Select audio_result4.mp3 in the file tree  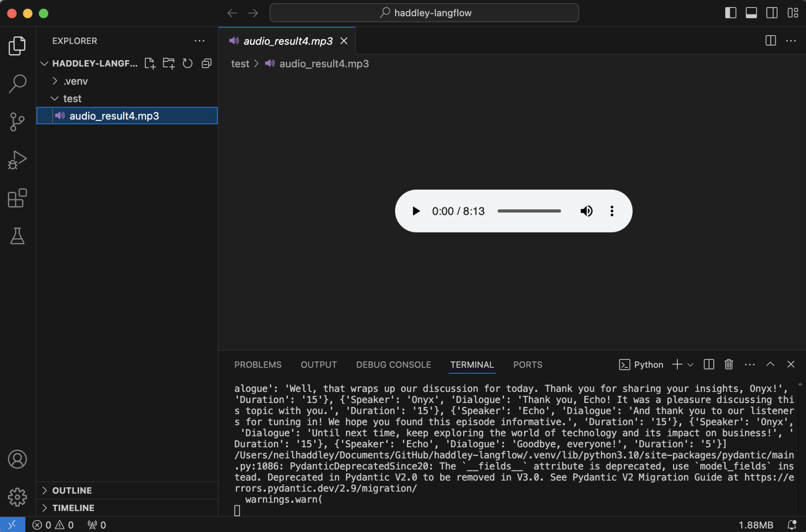click(x=114, y=116)
